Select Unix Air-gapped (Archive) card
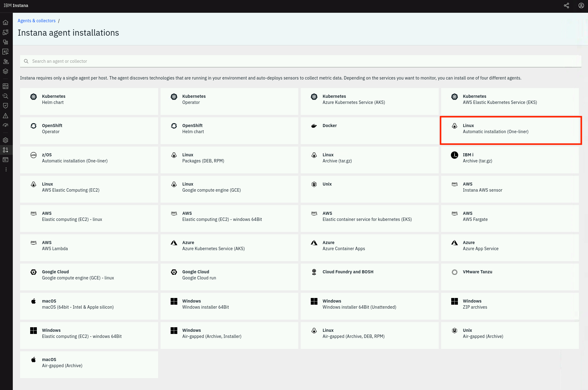 click(x=510, y=335)
